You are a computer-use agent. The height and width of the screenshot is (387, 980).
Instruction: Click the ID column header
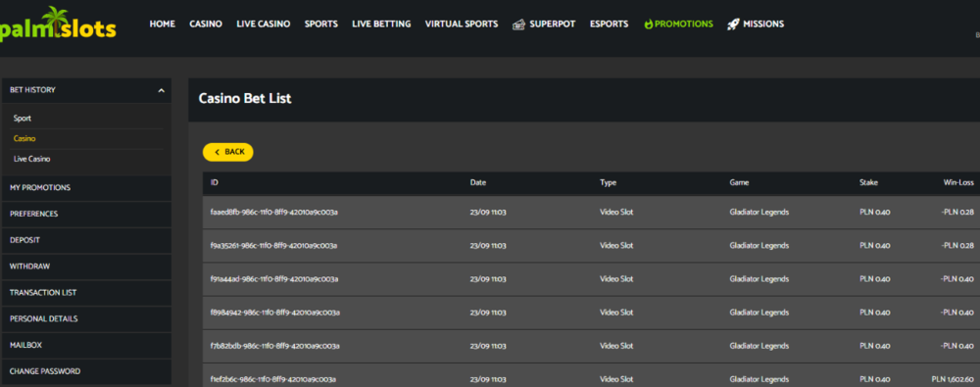pos(215,183)
